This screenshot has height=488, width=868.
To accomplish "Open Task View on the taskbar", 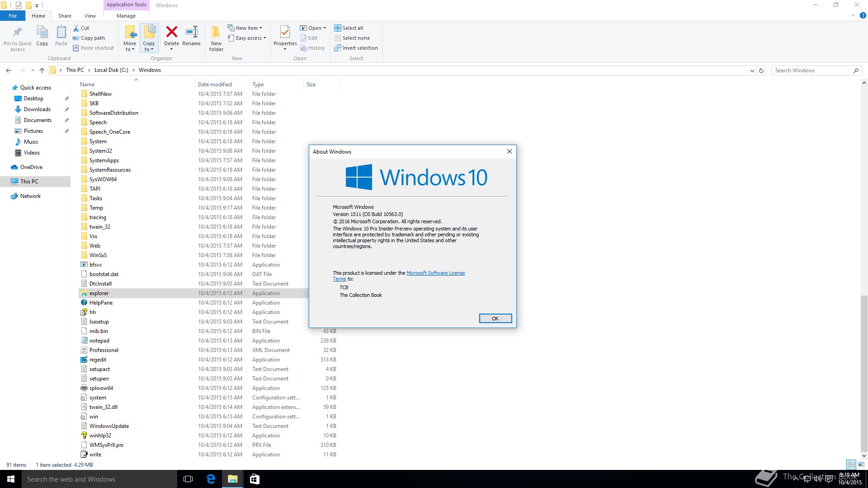I will 188,479.
